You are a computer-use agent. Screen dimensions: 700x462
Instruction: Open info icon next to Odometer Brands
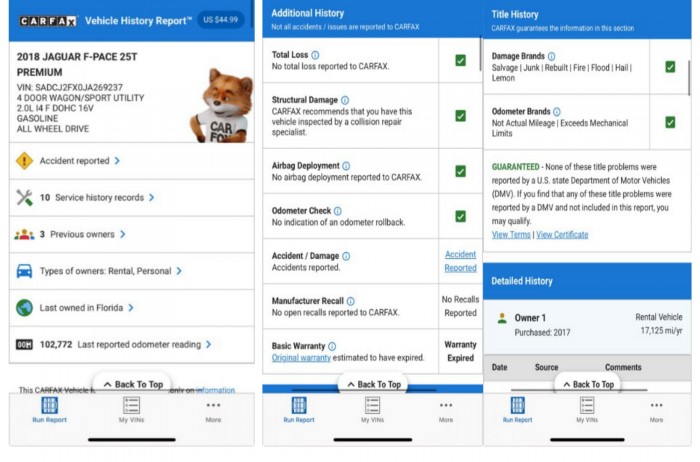[x=557, y=112]
